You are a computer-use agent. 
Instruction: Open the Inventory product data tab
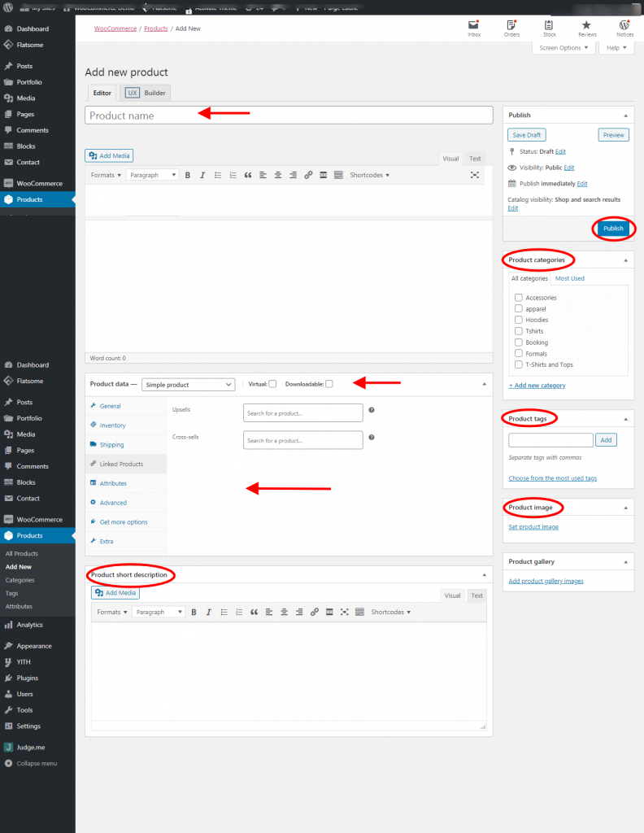112,425
